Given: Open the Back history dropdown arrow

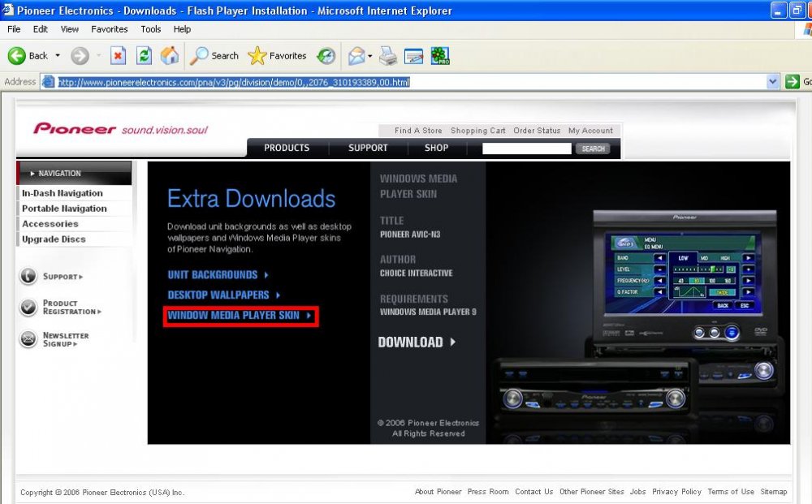Looking at the screenshot, I should point(58,55).
